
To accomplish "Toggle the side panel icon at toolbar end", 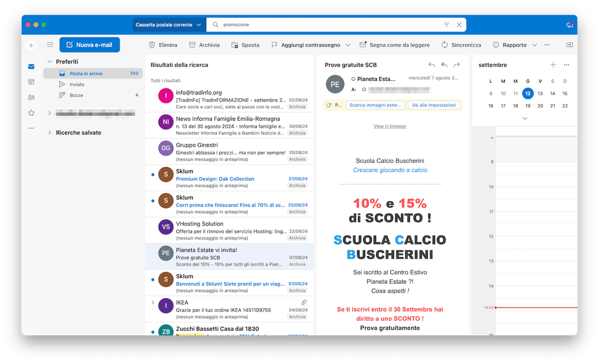I will [569, 45].
